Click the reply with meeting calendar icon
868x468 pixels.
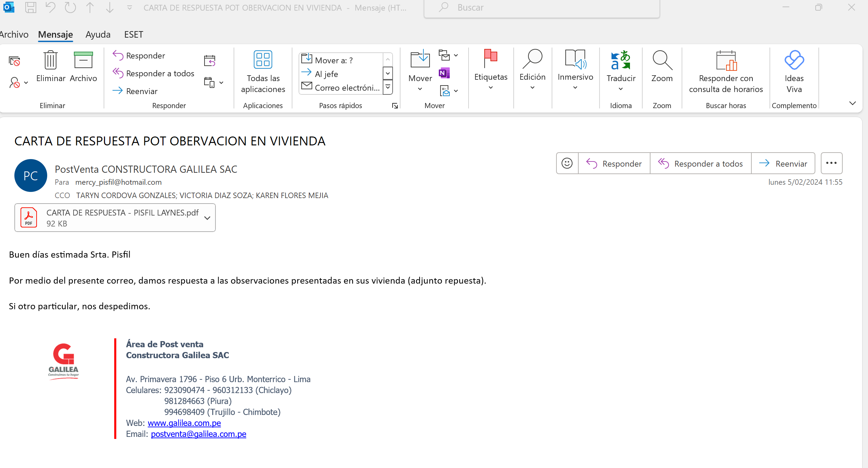(x=210, y=61)
